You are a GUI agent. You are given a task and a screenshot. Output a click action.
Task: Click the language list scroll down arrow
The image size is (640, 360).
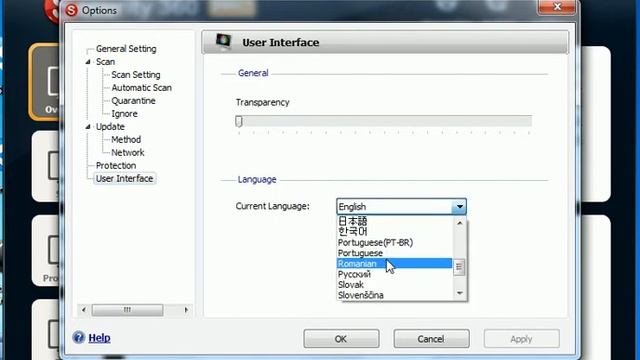coord(460,293)
